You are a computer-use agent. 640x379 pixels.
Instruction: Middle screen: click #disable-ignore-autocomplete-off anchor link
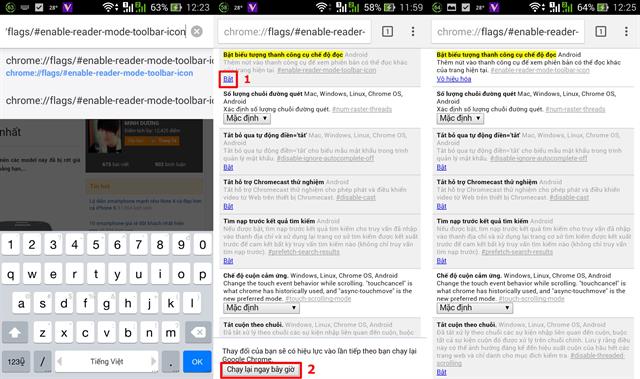pyautogui.click(x=325, y=158)
